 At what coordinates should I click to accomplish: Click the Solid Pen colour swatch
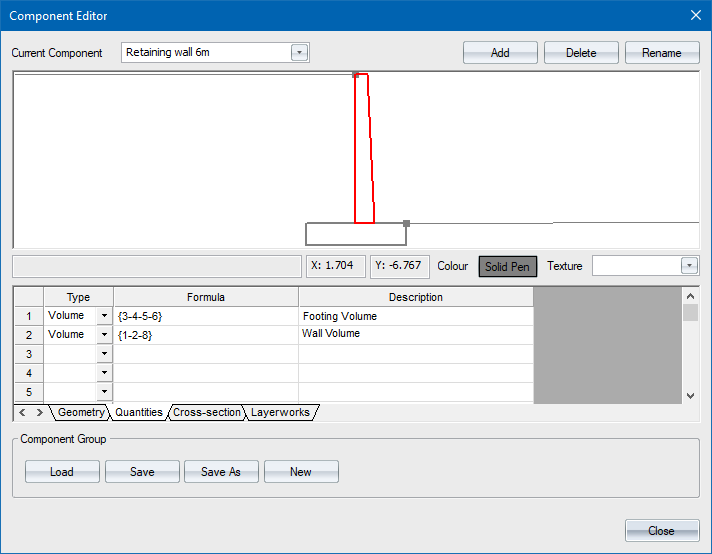coord(508,266)
